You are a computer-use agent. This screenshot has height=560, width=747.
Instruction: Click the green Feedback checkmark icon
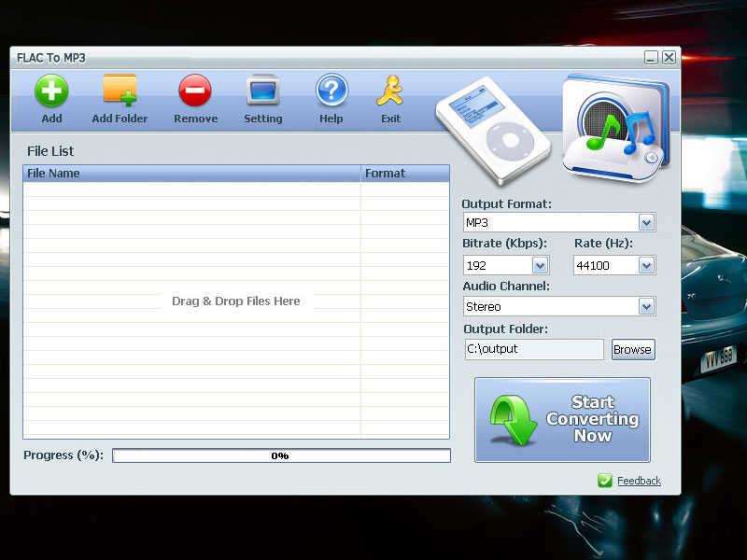coord(604,481)
